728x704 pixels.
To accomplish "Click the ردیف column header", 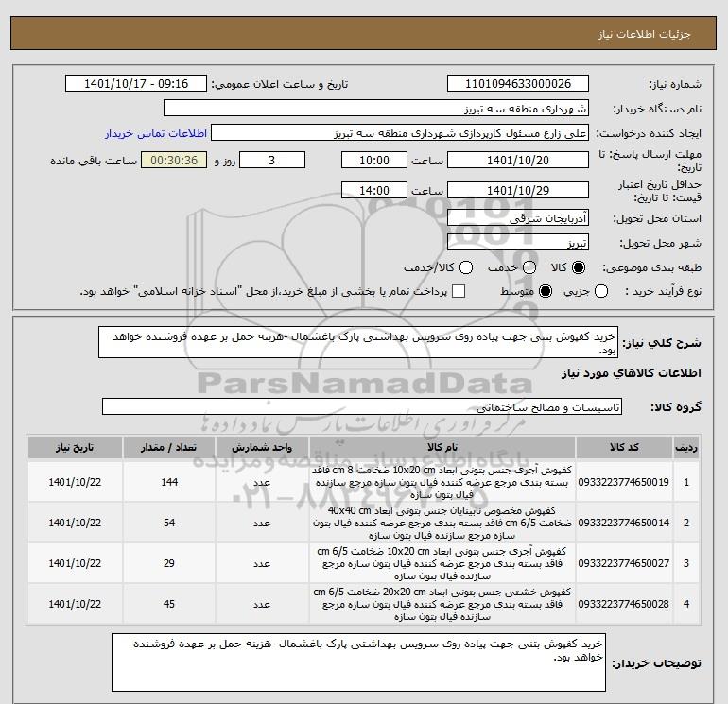I will 686,447.
